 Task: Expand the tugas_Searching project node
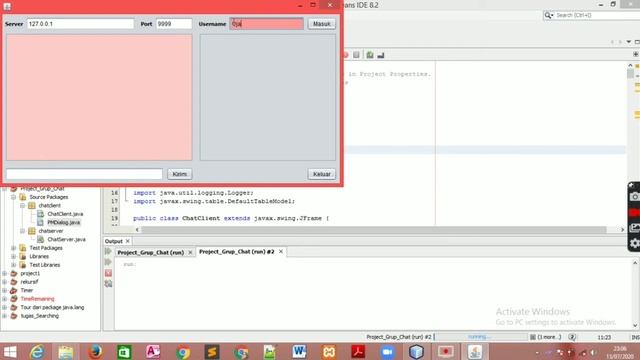pos(4,316)
